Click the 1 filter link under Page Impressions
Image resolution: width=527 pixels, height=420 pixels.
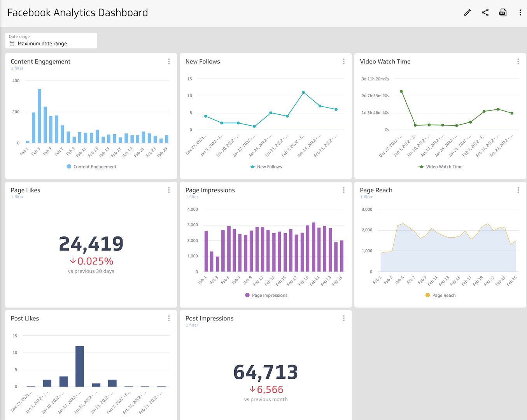click(x=192, y=197)
